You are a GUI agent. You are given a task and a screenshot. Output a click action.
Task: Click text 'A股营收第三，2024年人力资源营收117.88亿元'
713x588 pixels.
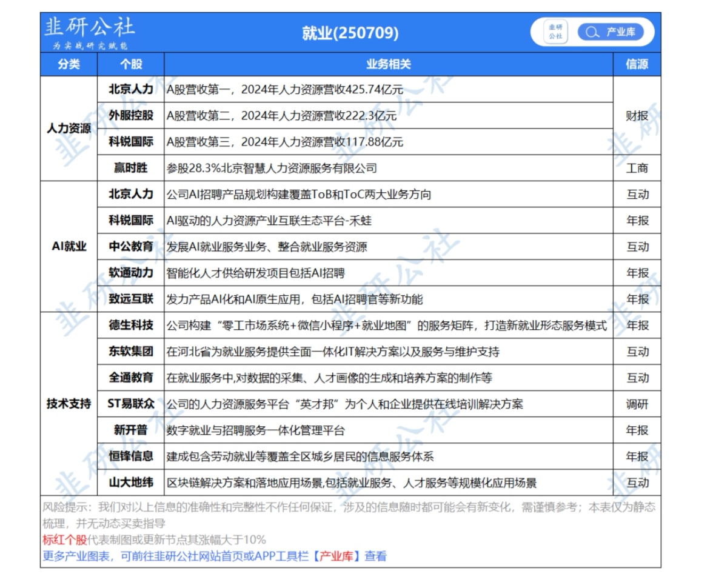[x=285, y=142]
